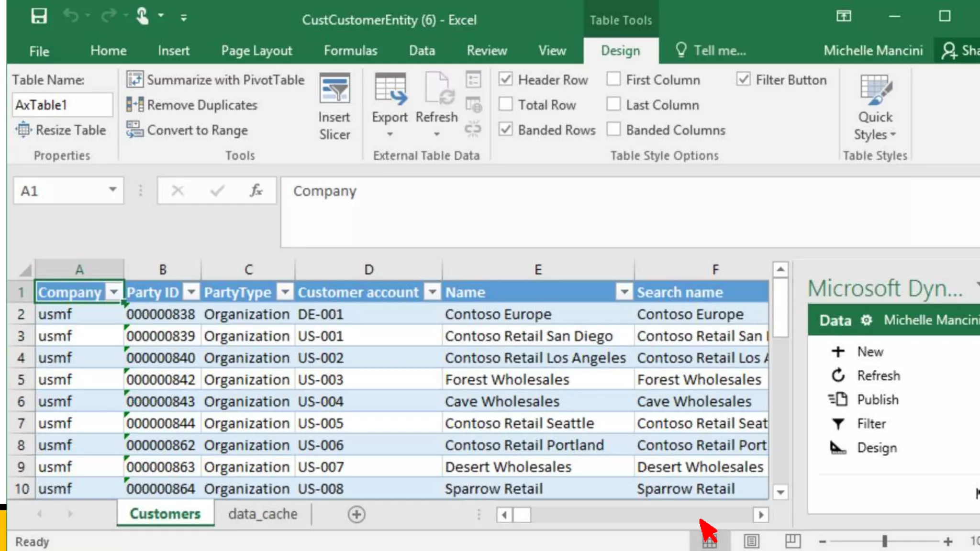Expand the Name Box dropdown arrow

point(112,190)
